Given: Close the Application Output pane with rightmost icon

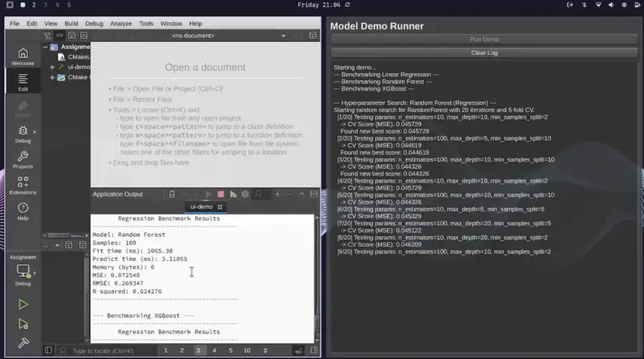Looking at the screenshot, I should point(313,194).
